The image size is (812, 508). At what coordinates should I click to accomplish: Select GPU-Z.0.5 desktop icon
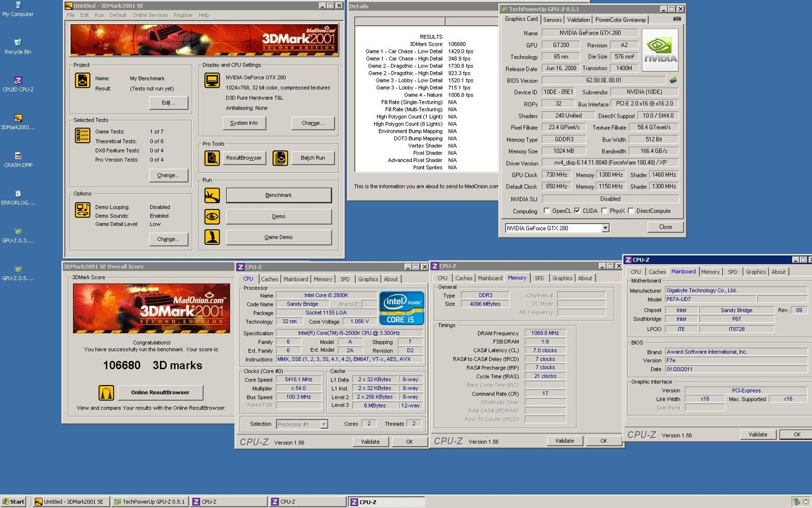pyautogui.click(x=18, y=273)
